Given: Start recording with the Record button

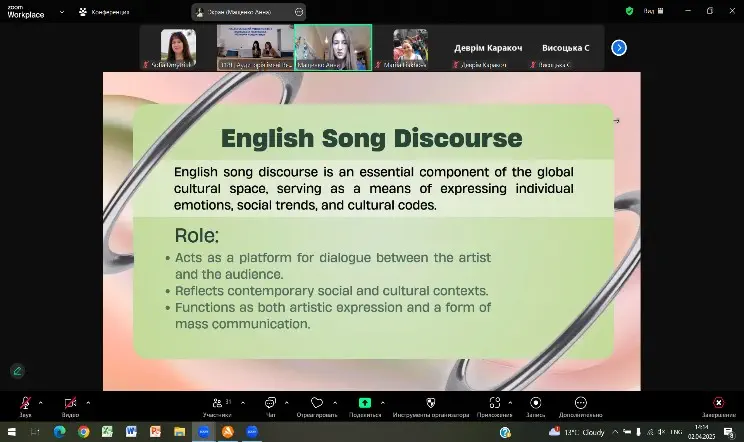Looking at the screenshot, I should 535,403.
